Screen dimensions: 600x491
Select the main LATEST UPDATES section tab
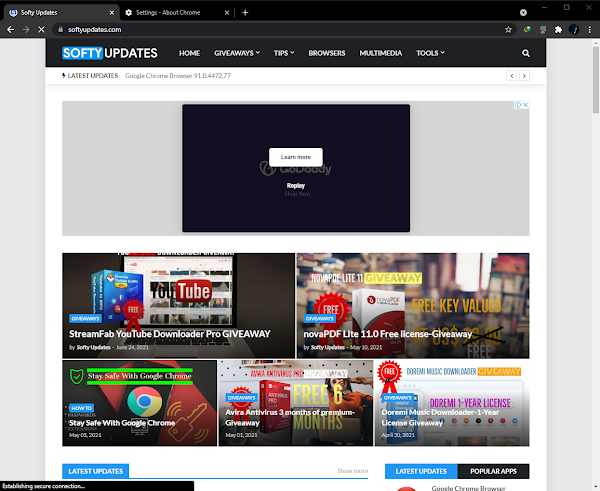(x=96, y=471)
